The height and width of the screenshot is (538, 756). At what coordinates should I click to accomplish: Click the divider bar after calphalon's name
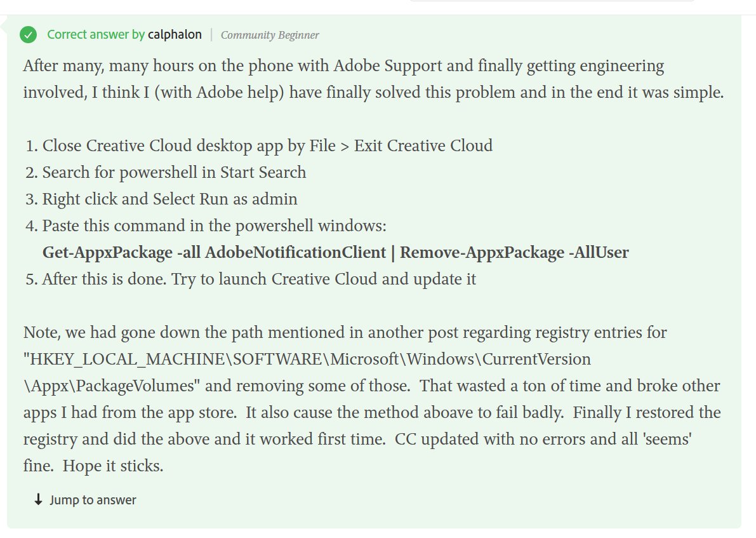point(210,34)
